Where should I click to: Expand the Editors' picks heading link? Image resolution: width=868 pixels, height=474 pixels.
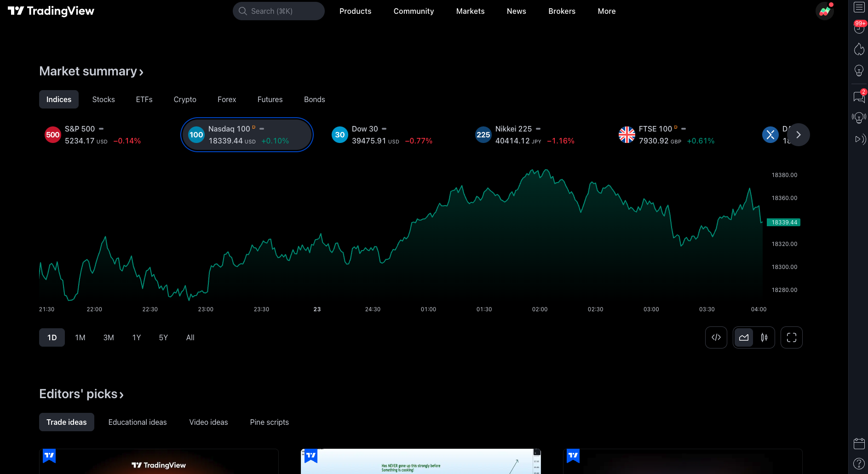81,394
